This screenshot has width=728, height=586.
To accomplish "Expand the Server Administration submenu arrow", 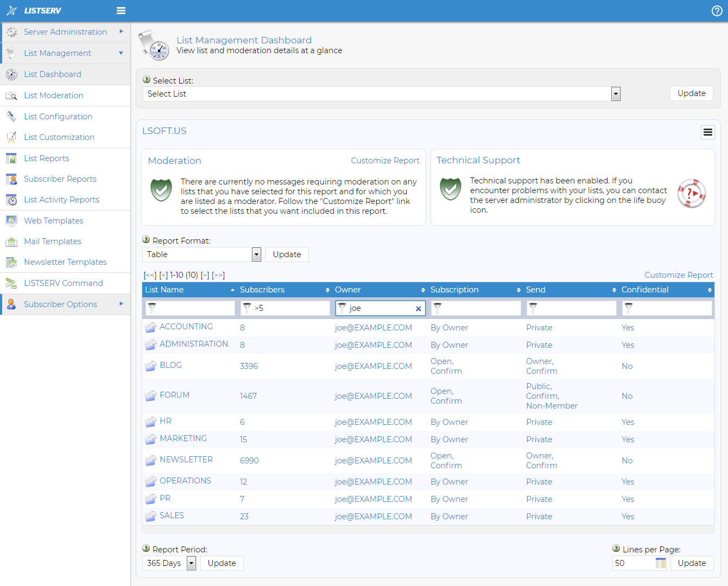I will (121, 31).
